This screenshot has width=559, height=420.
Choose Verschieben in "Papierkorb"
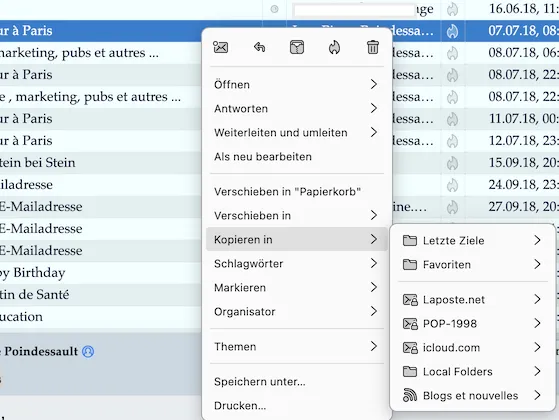coord(297,191)
